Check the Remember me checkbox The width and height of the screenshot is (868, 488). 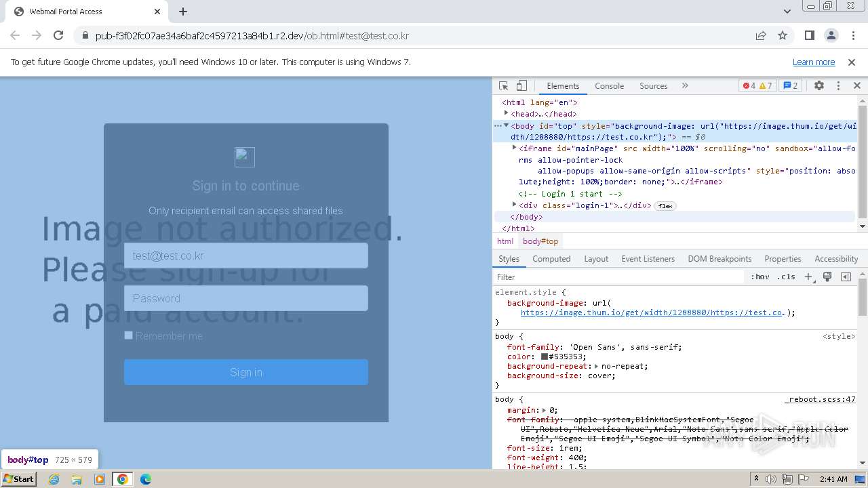[128, 335]
